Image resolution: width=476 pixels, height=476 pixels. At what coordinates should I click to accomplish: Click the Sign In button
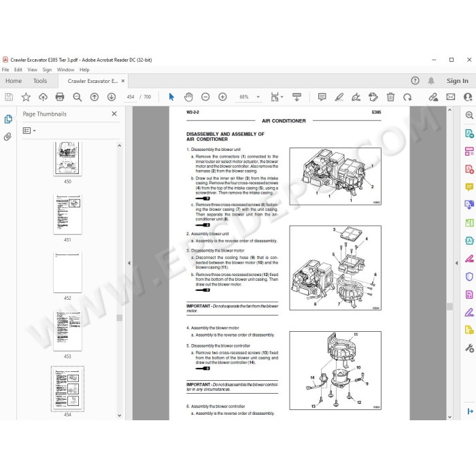tap(457, 81)
